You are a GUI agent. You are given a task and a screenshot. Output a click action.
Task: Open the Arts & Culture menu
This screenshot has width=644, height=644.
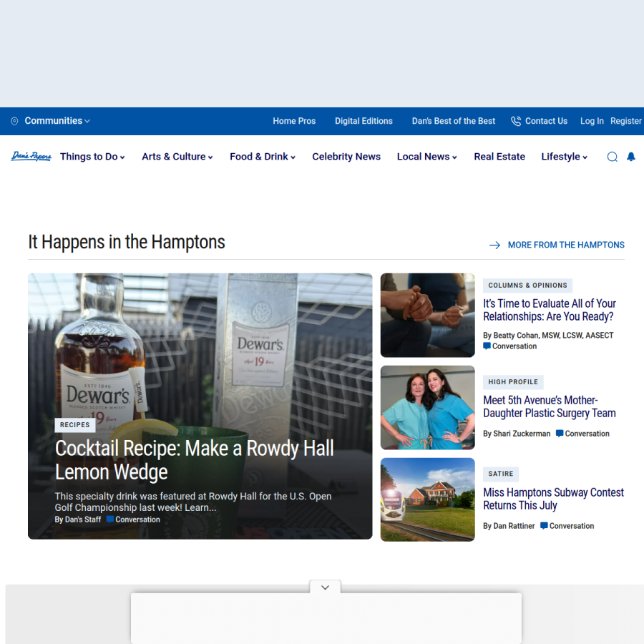[x=173, y=157]
